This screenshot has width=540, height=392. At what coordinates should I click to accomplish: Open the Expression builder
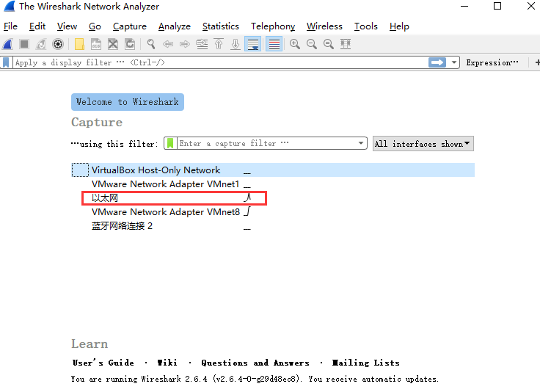click(x=492, y=62)
